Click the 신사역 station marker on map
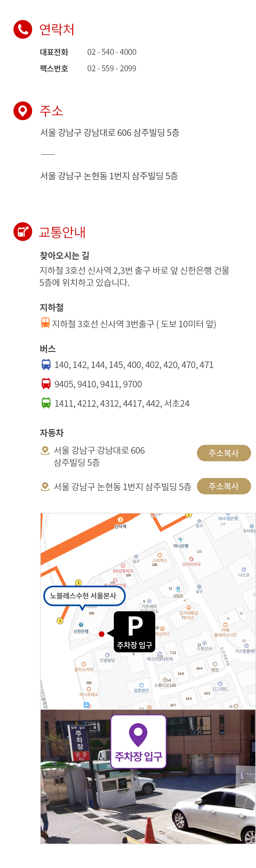 point(120,522)
